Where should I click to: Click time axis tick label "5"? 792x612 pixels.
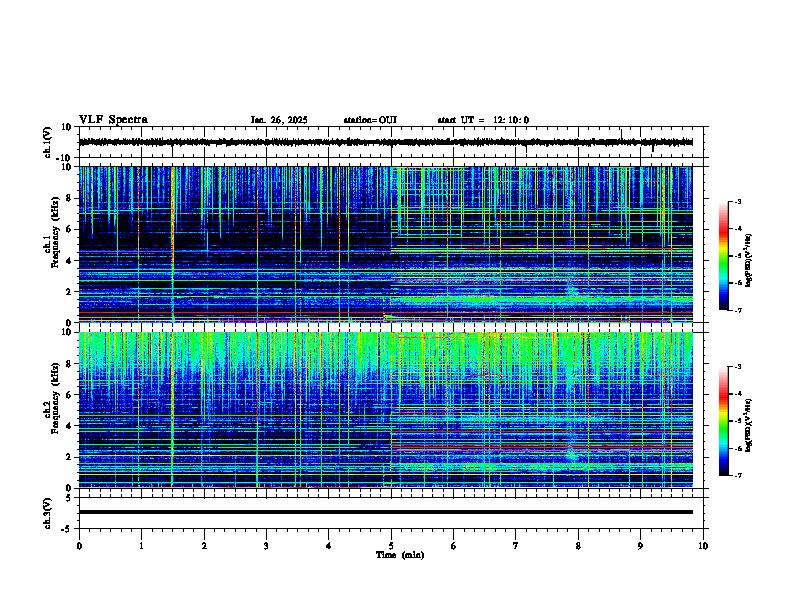coord(391,546)
